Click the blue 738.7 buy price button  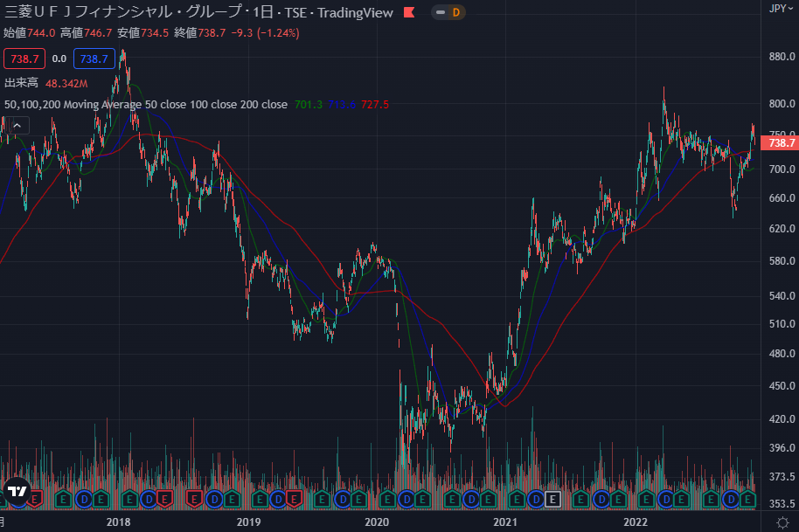click(94, 59)
